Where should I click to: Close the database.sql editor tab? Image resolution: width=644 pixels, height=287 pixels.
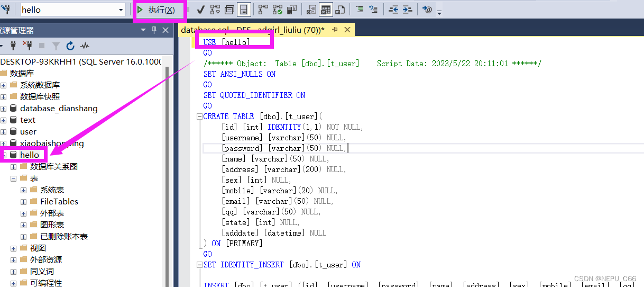[347, 30]
